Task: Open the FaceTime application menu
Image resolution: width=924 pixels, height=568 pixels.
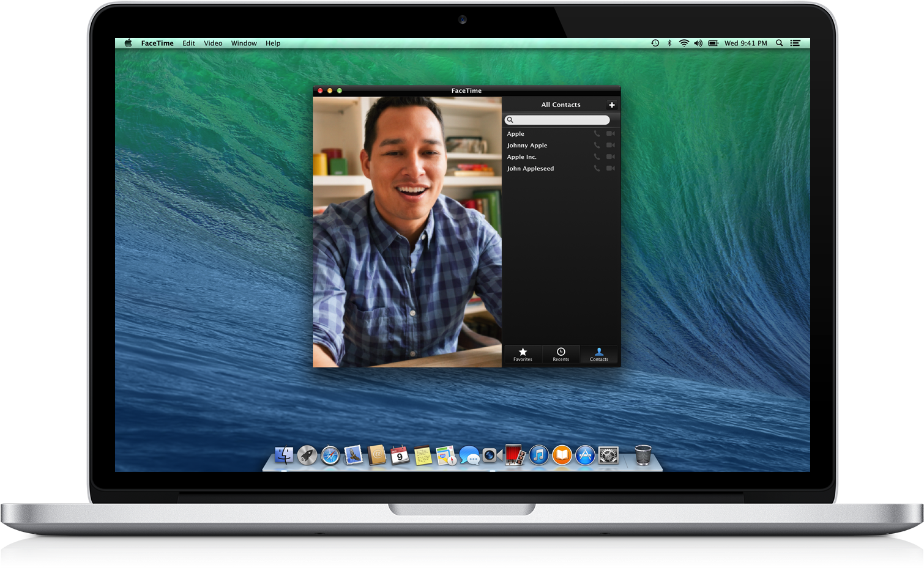Action: point(157,43)
